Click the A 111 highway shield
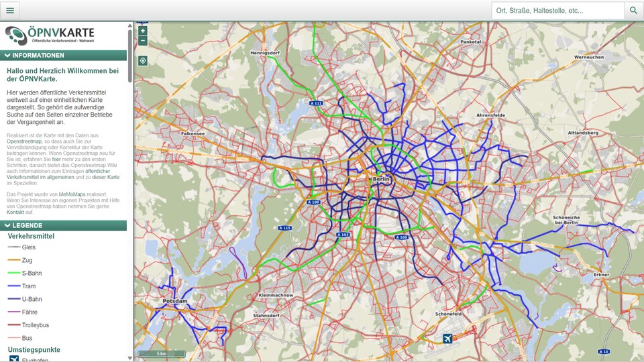This screenshot has height=362, width=644. [316, 103]
